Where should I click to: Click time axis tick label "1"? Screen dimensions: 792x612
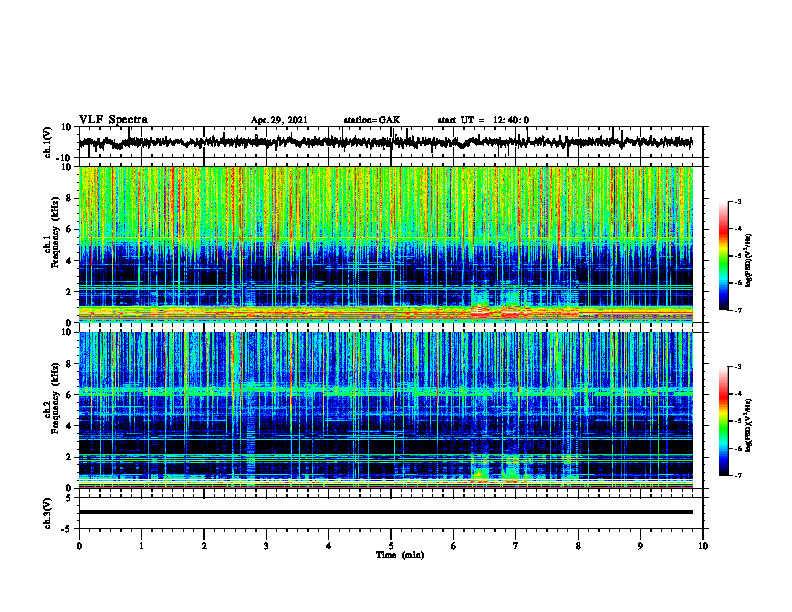click(141, 546)
